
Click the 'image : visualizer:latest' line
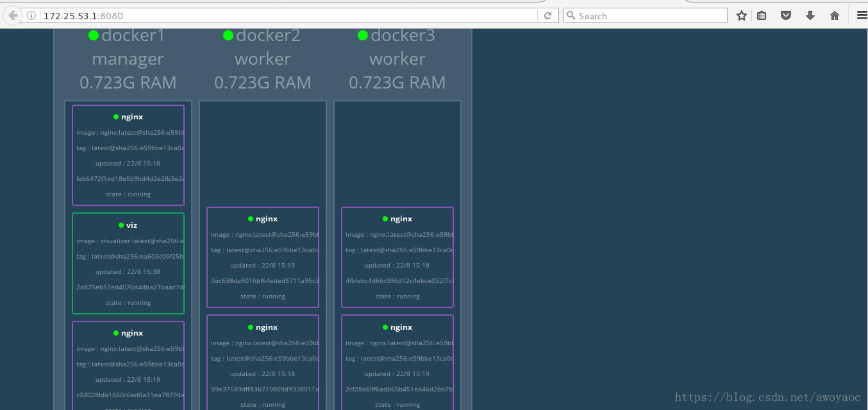tap(130, 241)
